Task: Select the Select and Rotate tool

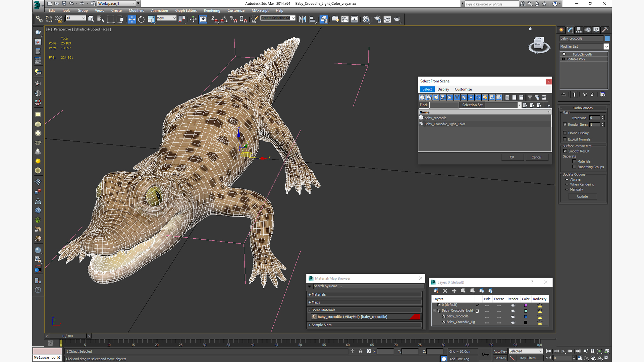Action: coord(141,19)
